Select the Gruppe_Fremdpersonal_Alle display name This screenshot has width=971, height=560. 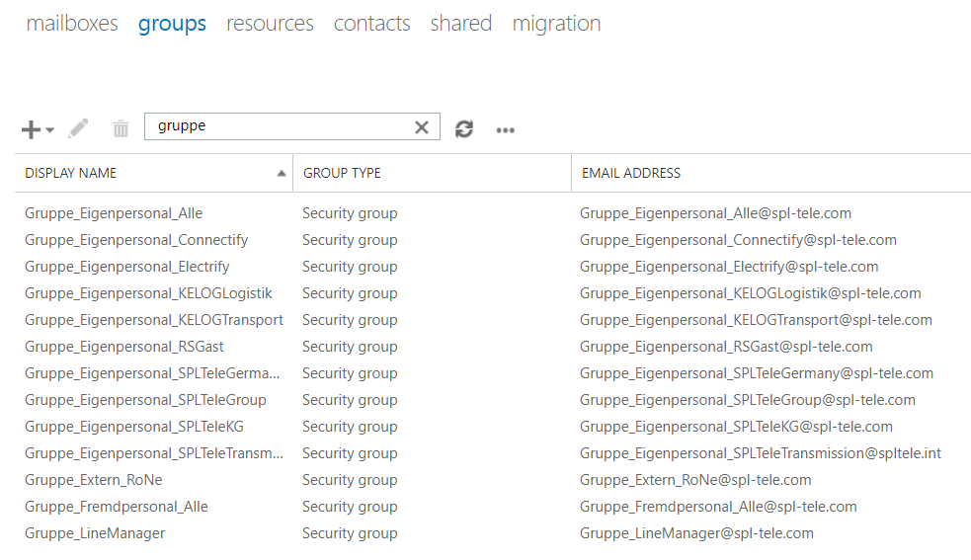[x=117, y=507]
